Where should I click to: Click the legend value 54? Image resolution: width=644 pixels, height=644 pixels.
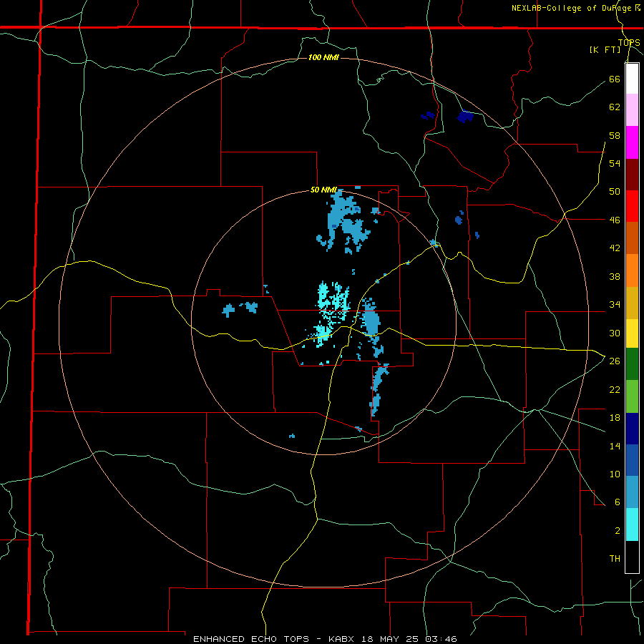[615, 163]
